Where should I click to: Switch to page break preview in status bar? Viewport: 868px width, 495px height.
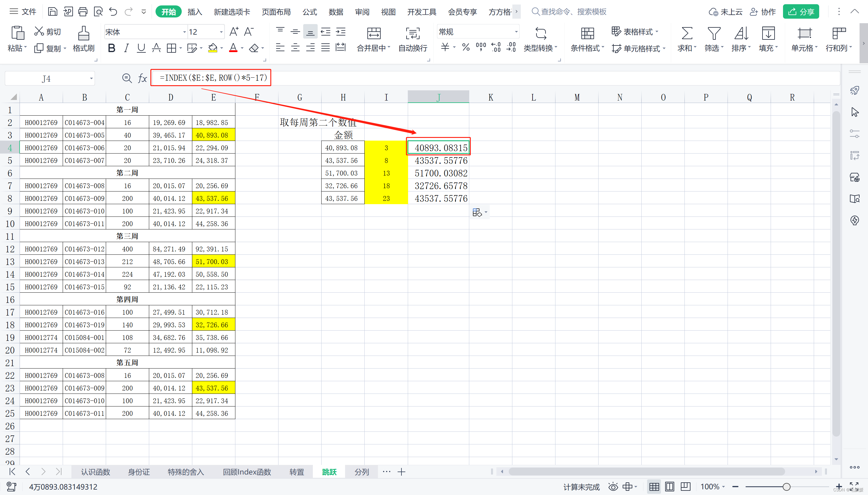pos(685,487)
